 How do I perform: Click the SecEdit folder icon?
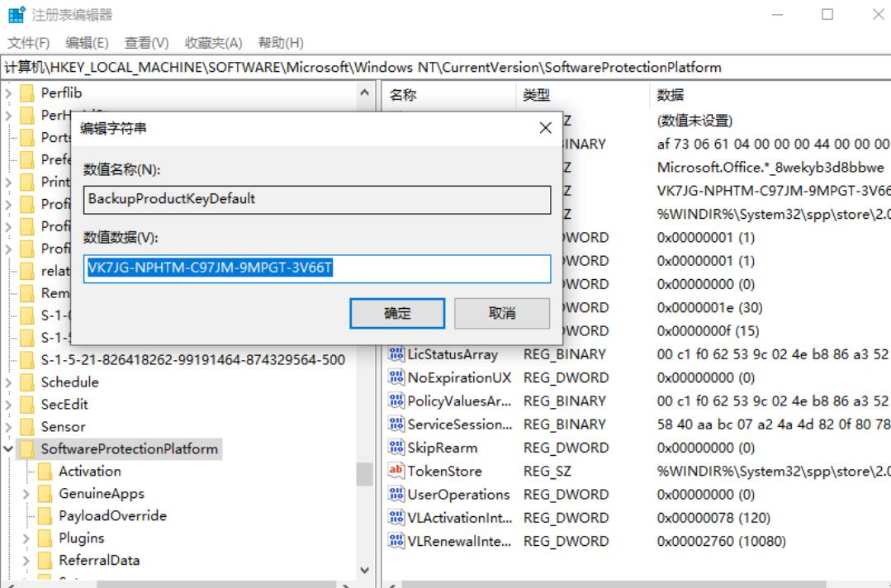[x=26, y=404]
